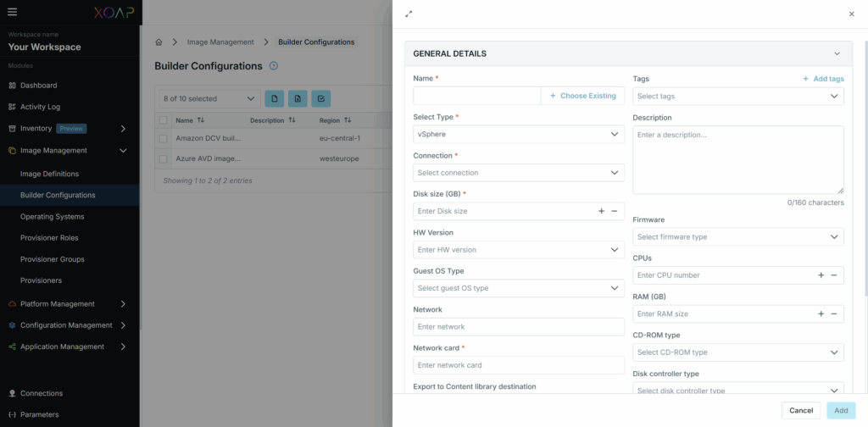Decrease CPUs with minus icon
Screen dimensions: 868x427
click(834, 275)
